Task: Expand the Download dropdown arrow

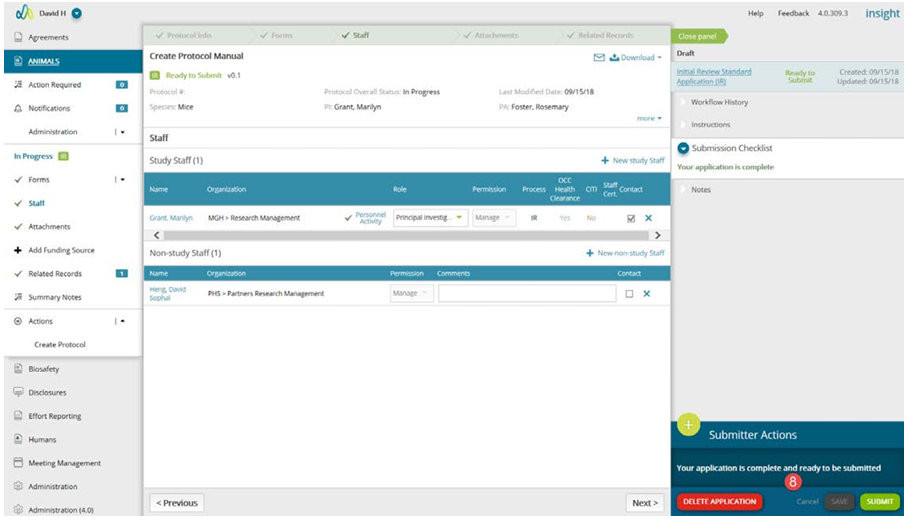Action: pyautogui.click(x=659, y=58)
